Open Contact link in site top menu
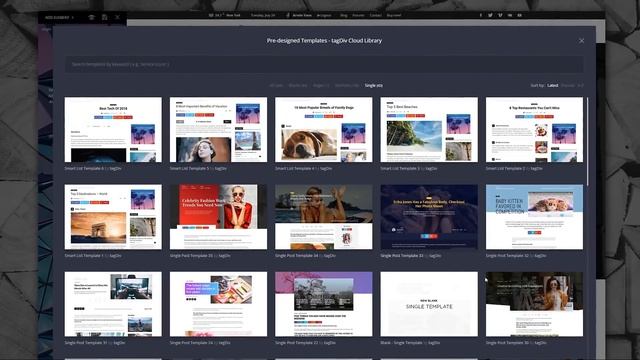 click(376, 16)
